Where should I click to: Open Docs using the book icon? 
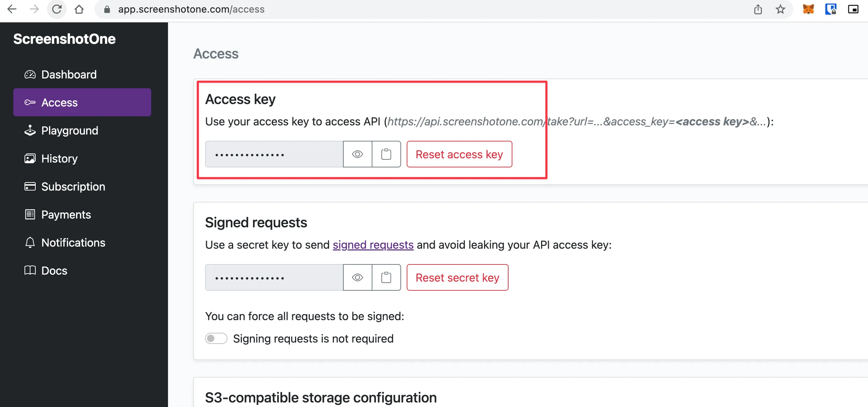click(x=30, y=270)
